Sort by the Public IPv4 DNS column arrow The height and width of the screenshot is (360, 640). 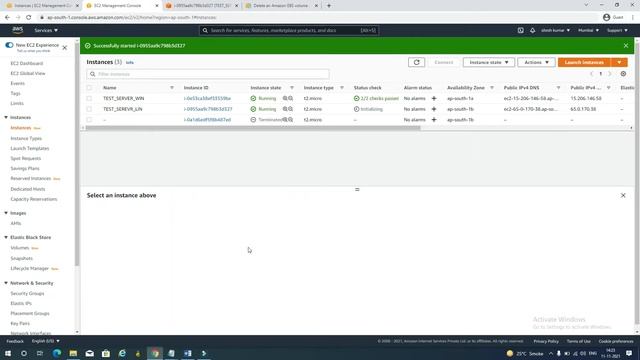pyautogui.click(x=558, y=88)
